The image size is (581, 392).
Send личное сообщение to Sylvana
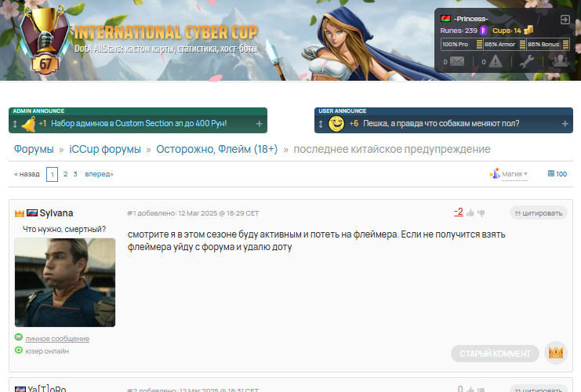coord(57,338)
